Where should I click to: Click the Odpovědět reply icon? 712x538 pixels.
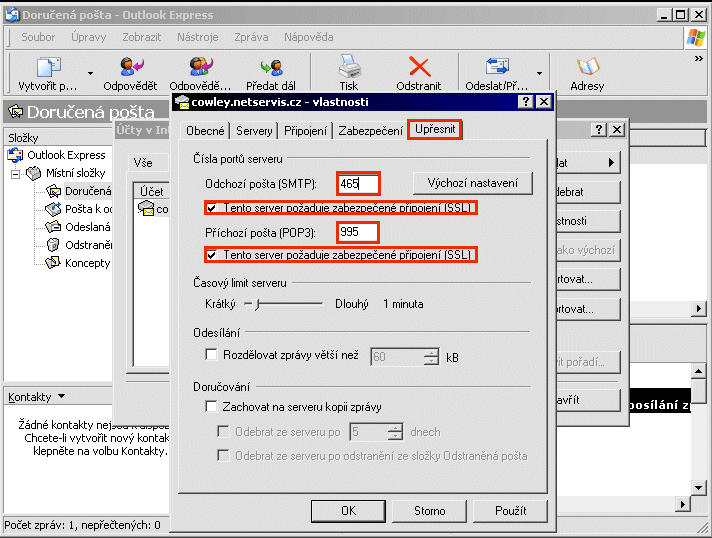[x=131, y=67]
